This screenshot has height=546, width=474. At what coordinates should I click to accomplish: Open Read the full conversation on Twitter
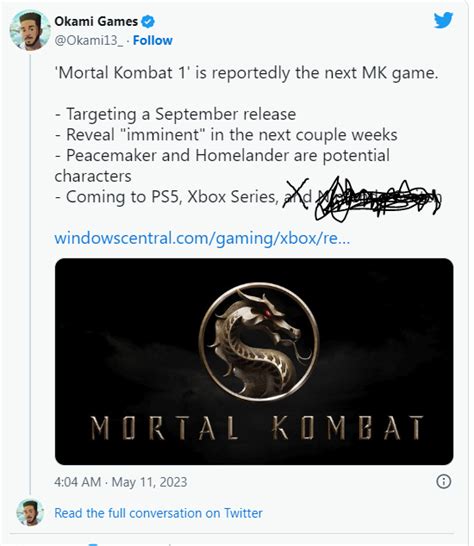[x=158, y=513]
